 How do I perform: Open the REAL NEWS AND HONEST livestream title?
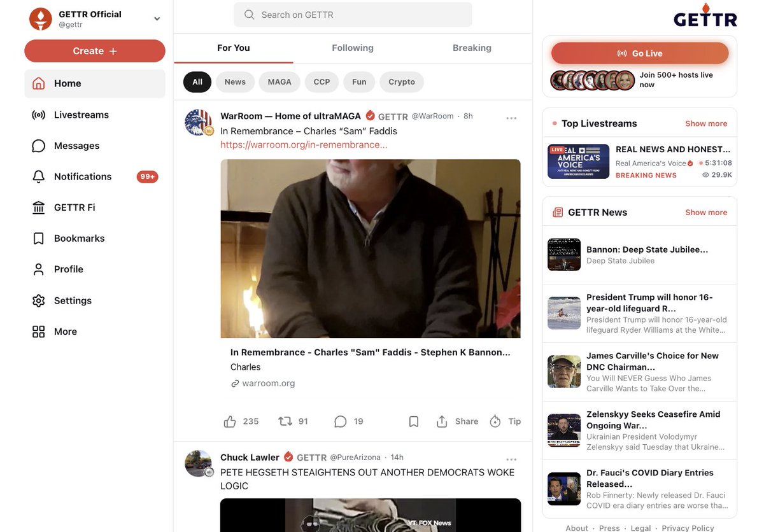pyautogui.click(x=673, y=150)
